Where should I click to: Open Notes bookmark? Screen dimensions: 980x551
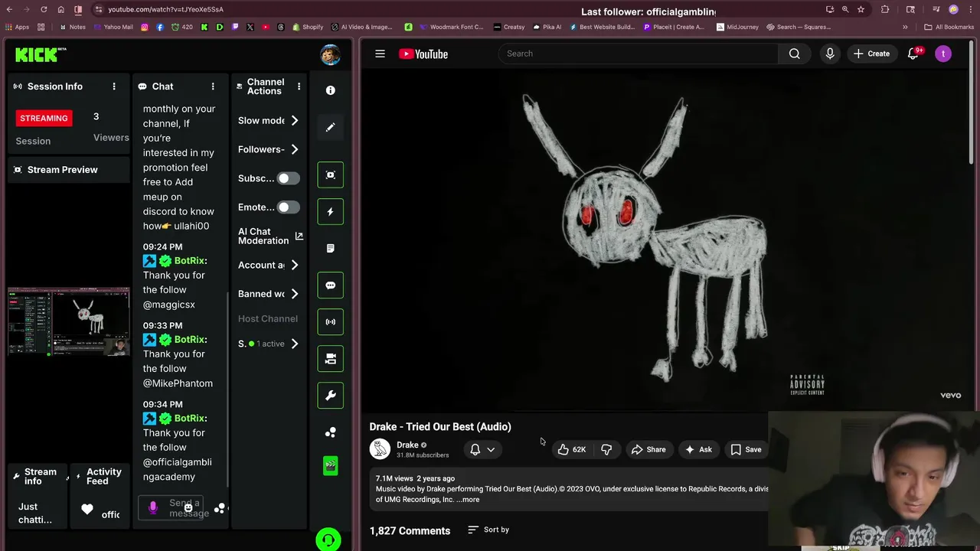click(x=72, y=27)
